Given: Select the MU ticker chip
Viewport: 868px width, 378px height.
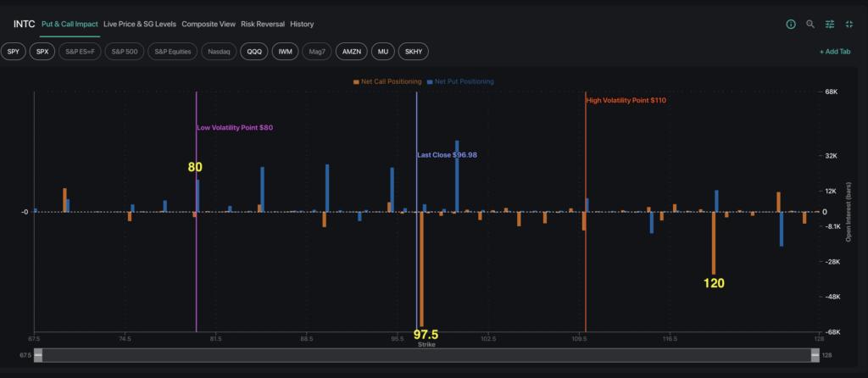Looking at the screenshot, I should [x=383, y=52].
